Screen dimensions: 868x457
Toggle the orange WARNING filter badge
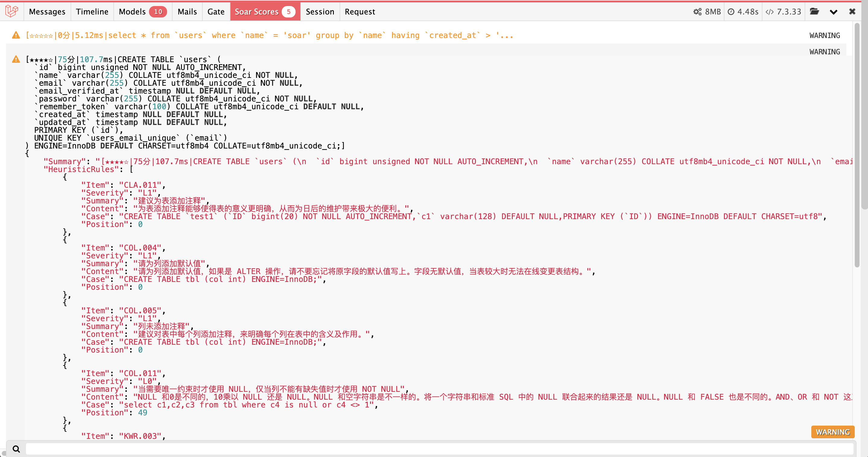click(x=832, y=432)
